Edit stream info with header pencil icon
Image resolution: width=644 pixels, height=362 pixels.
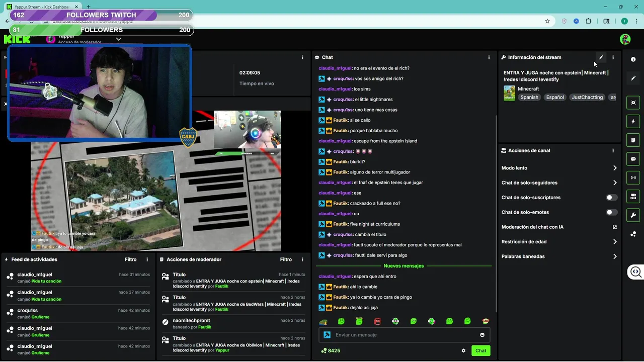click(x=601, y=57)
